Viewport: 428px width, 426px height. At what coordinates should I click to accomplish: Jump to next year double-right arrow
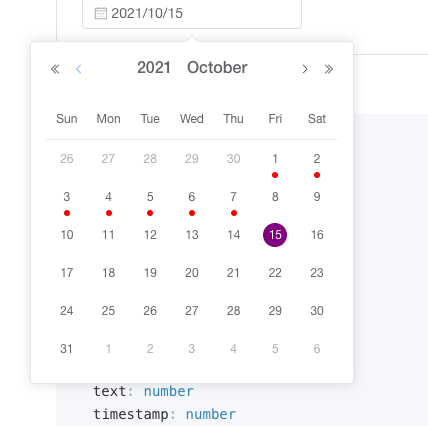click(329, 69)
